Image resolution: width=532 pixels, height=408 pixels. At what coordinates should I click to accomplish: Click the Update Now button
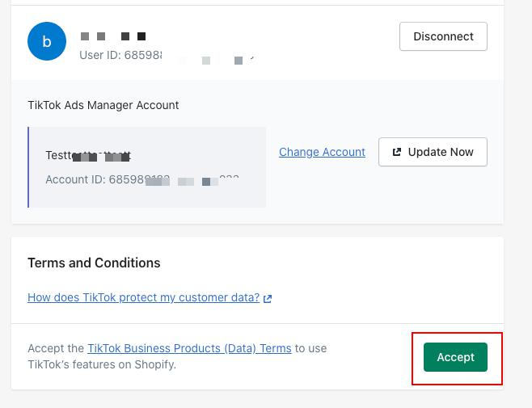pos(433,152)
